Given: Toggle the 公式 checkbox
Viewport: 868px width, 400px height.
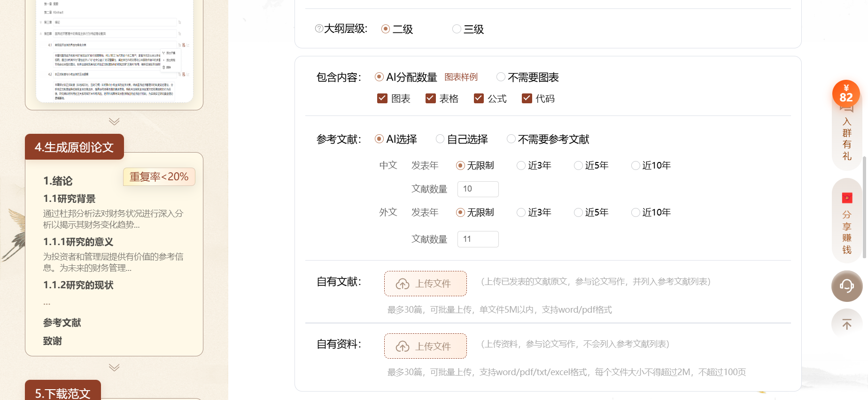Looking at the screenshot, I should pos(479,98).
